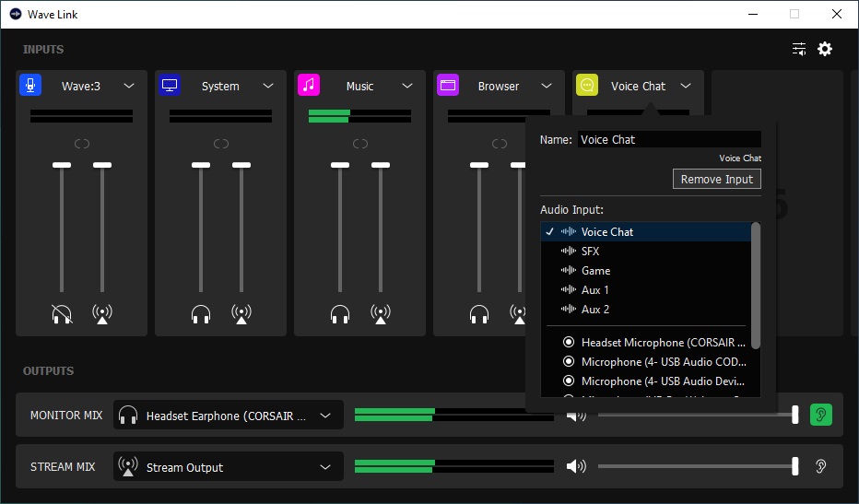The image size is (859, 504).
Task: Minimize the Wave Link window
Action: [x=753, y=14]
